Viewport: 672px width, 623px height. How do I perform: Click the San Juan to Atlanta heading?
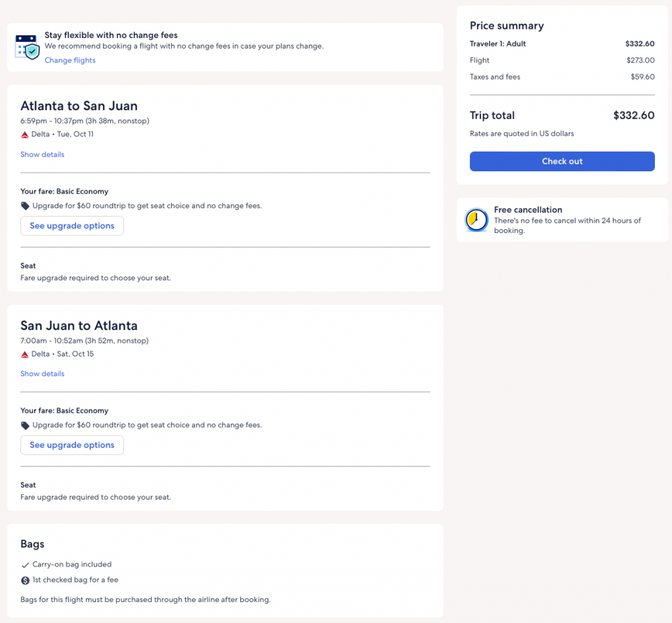(79, 326)
